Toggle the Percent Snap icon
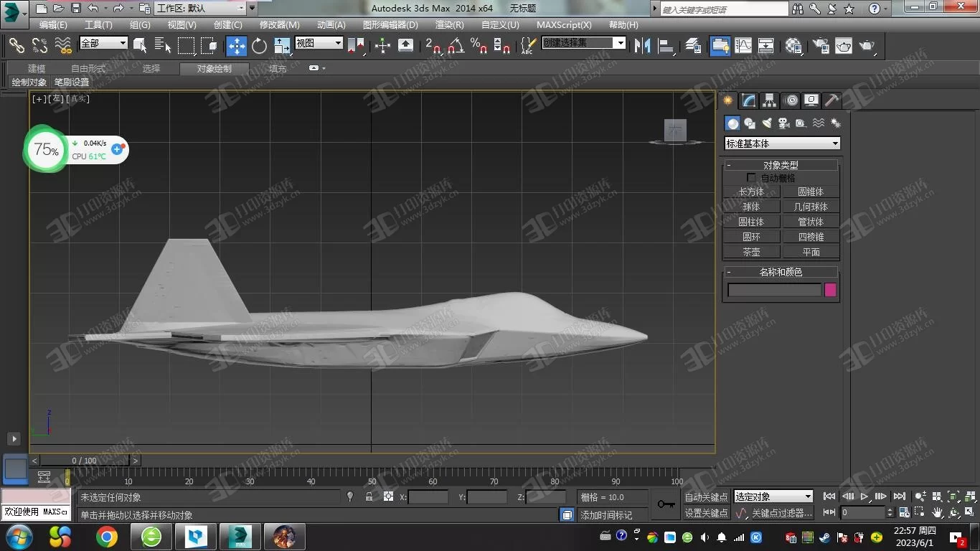The height and width of the screenshot is (551, 980). click(479, 45)
